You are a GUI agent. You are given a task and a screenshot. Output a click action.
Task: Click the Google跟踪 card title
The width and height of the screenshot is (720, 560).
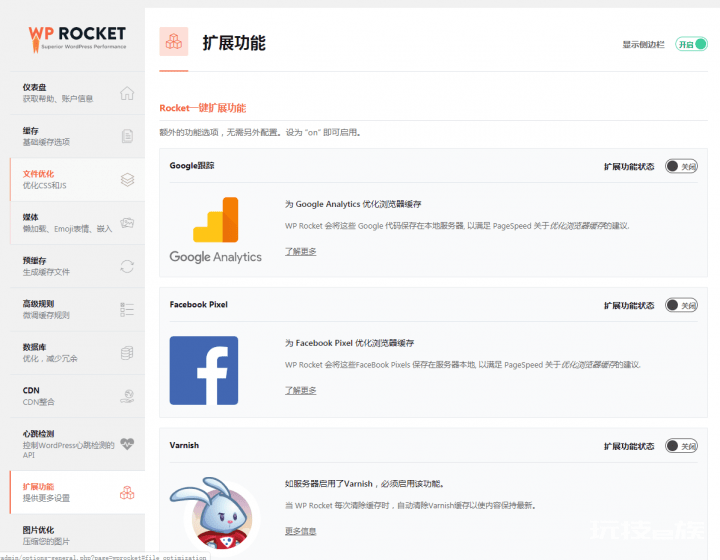click(192, 166)
